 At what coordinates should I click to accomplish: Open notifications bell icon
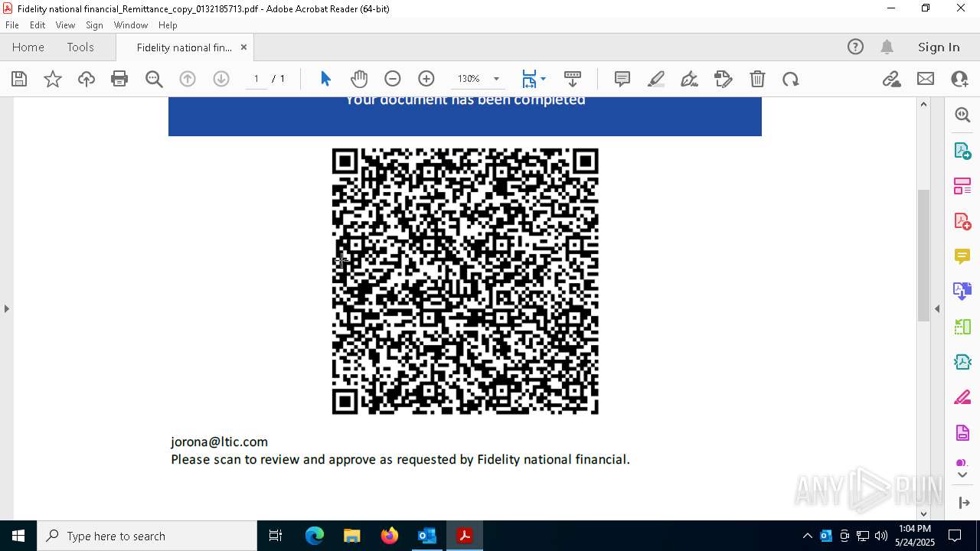click(887, 47)
